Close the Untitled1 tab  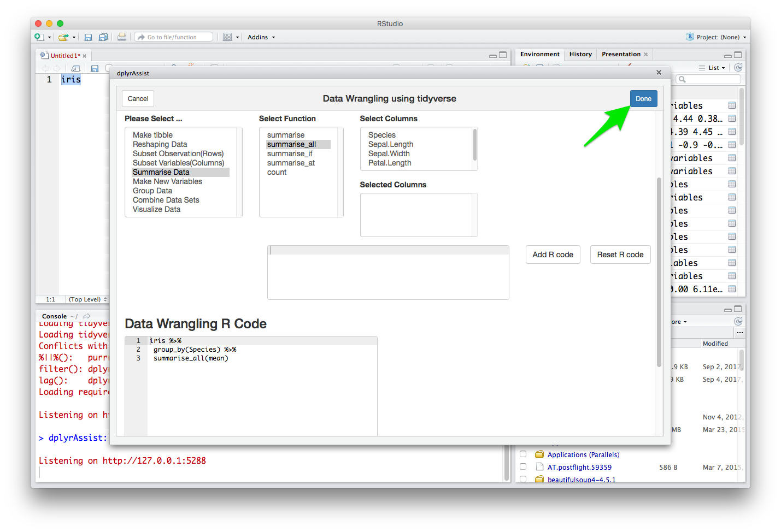pos(85,56)
